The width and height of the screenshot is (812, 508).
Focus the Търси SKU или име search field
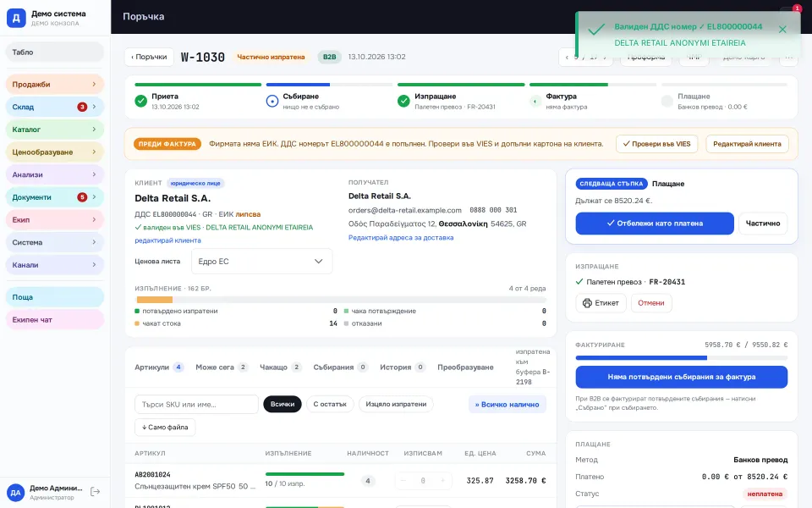pos(196,405)
